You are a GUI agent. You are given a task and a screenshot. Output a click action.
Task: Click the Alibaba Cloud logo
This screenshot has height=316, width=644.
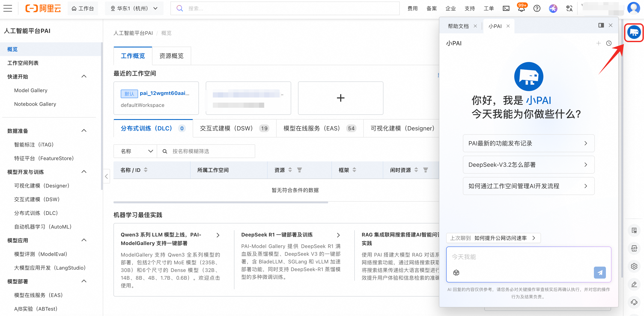43,9
